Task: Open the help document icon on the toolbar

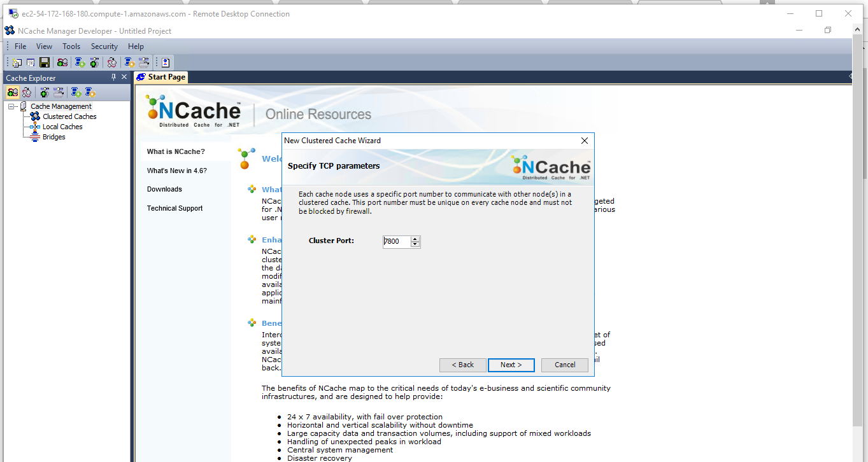Action: [x=163, y=62]
